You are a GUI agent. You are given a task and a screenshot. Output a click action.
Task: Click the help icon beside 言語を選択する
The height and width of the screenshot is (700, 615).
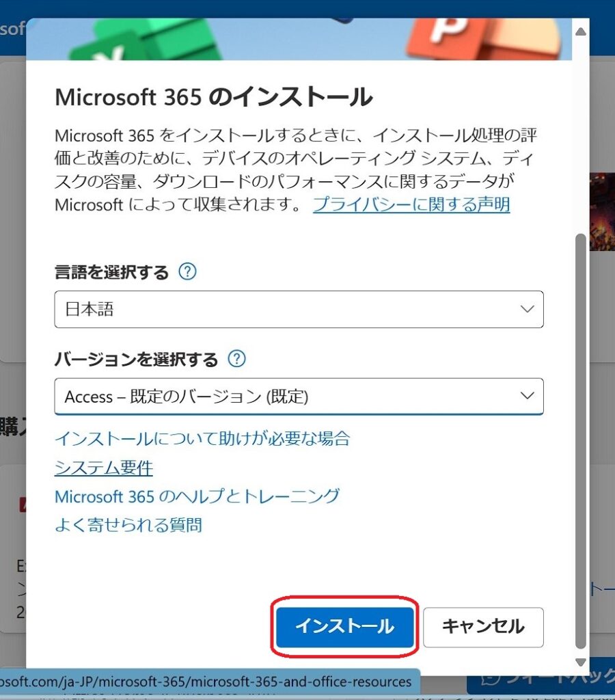tap(187, 271)
